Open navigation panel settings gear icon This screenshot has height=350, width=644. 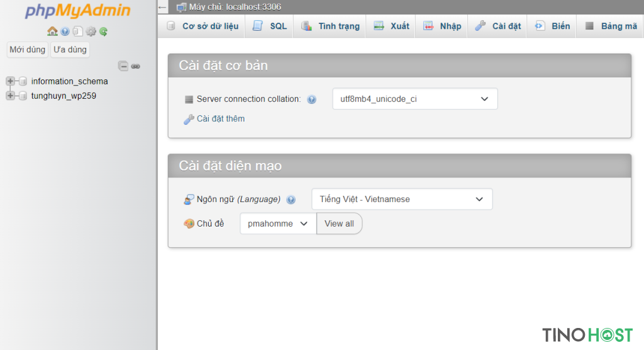pyautogui.click(x=91, y=31)
